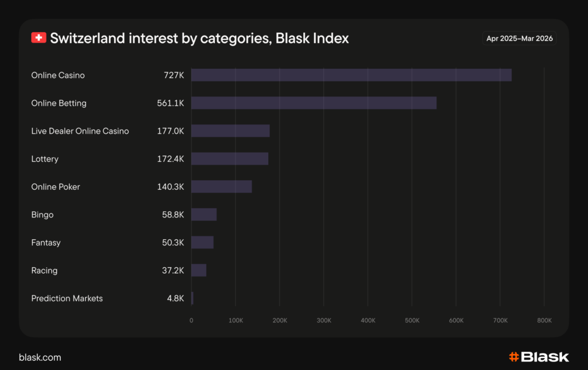The height and width of the screenshot is (370, 588).
Task: Click the 400K axis tick label
Action: pos(368,320)
